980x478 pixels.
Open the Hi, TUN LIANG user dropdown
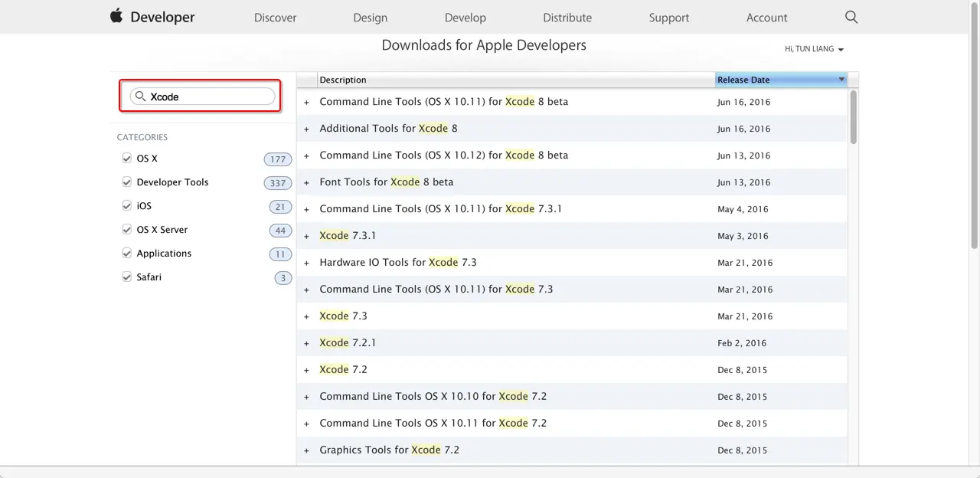[814, 49]
